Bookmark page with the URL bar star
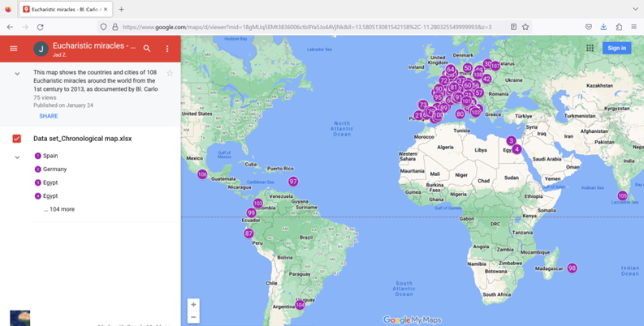Viewport: 644px width, 326px height. tap(525, 27)
